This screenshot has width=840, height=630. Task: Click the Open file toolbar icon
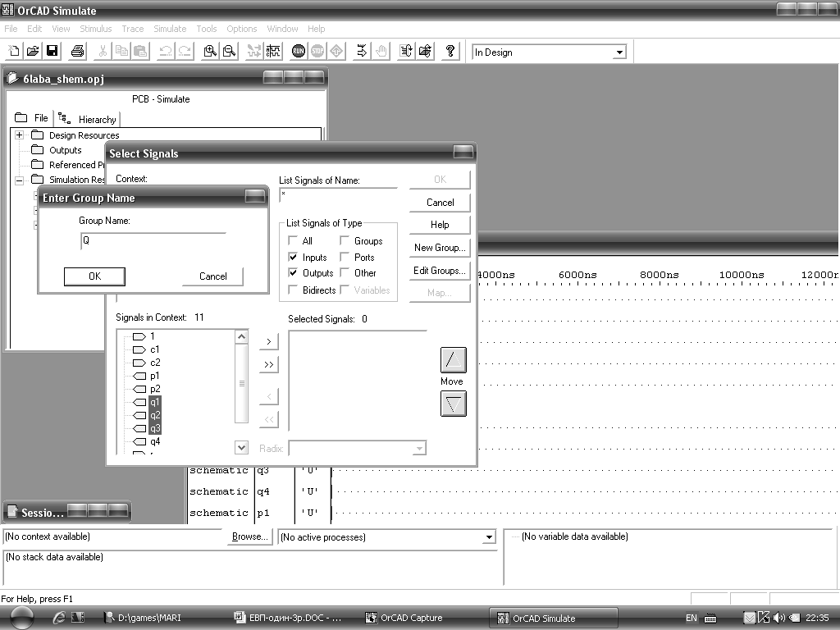coord(33,52)
